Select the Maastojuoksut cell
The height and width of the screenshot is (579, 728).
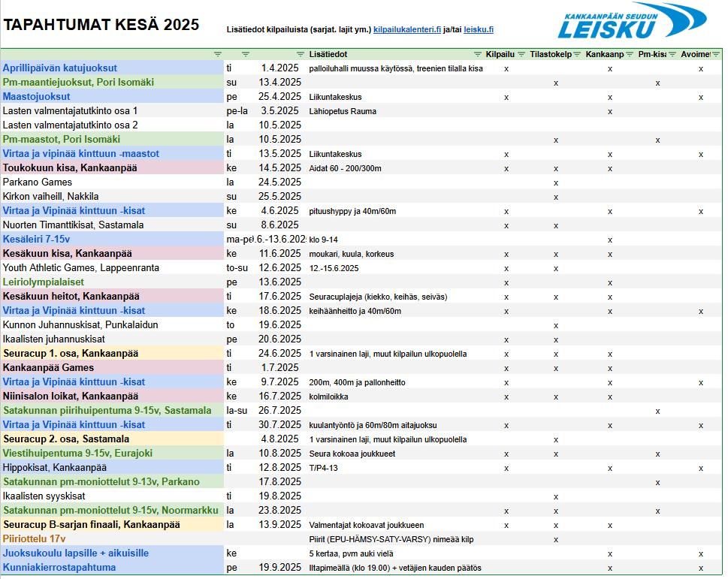113,96
